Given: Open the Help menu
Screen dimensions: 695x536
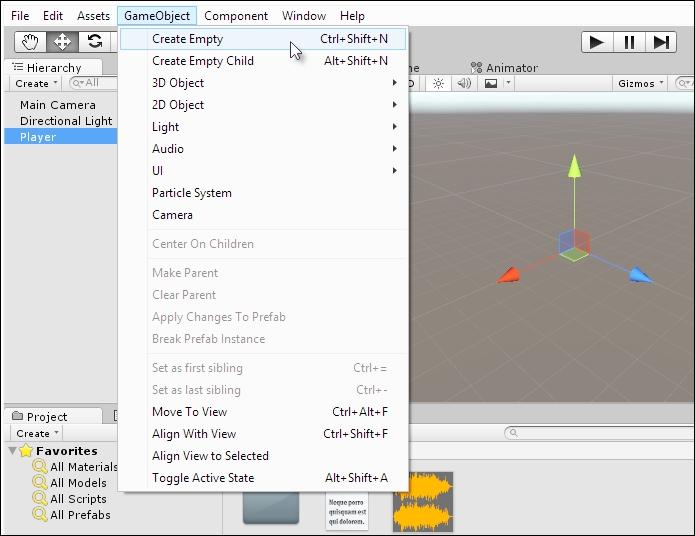Looking at the screenshot, I should 352,16.
